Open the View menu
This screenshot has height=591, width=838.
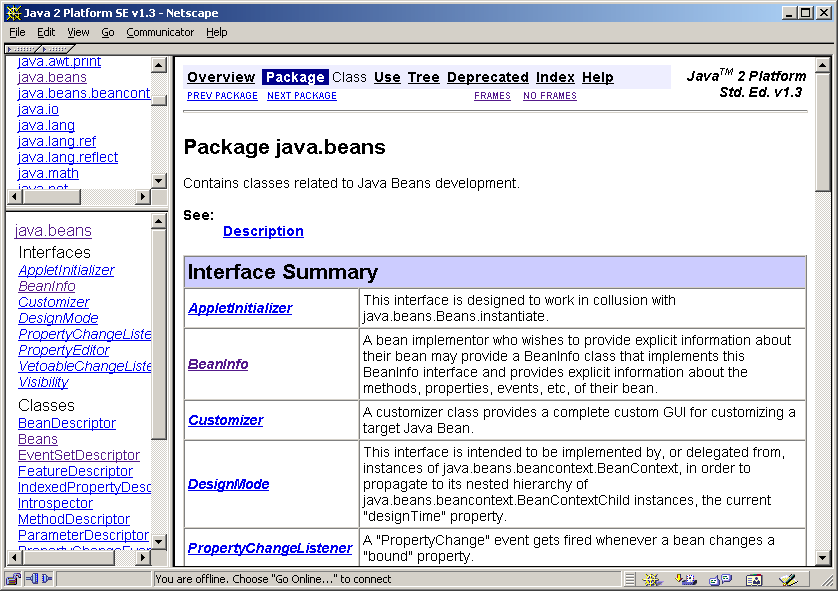click(x=77, y=32)
